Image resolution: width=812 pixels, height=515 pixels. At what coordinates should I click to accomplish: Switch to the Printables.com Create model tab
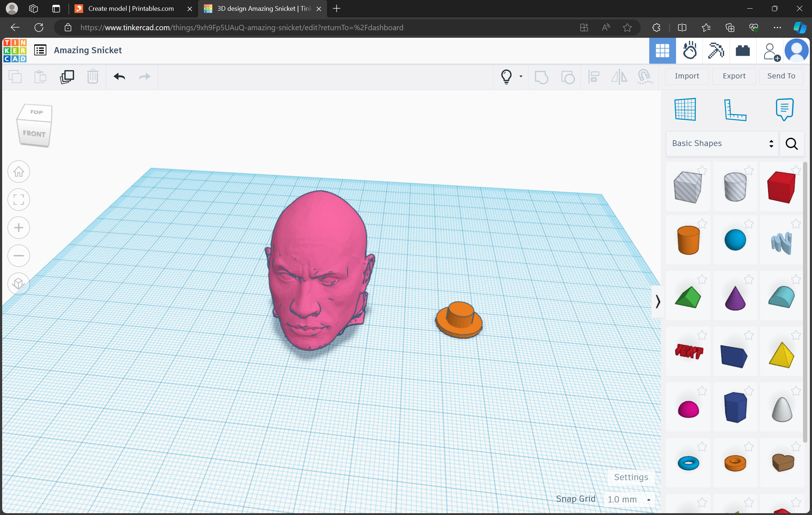131,9
